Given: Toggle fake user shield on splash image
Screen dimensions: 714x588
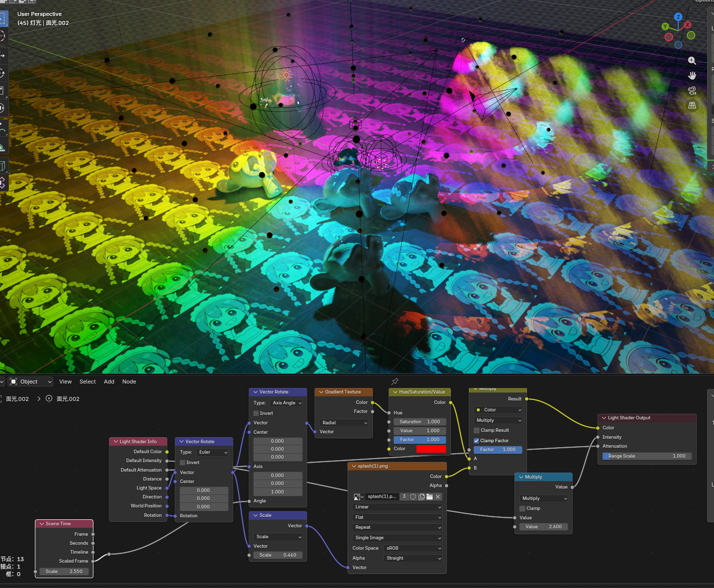Looking at the screenshot, I should (x=413, y=497).
